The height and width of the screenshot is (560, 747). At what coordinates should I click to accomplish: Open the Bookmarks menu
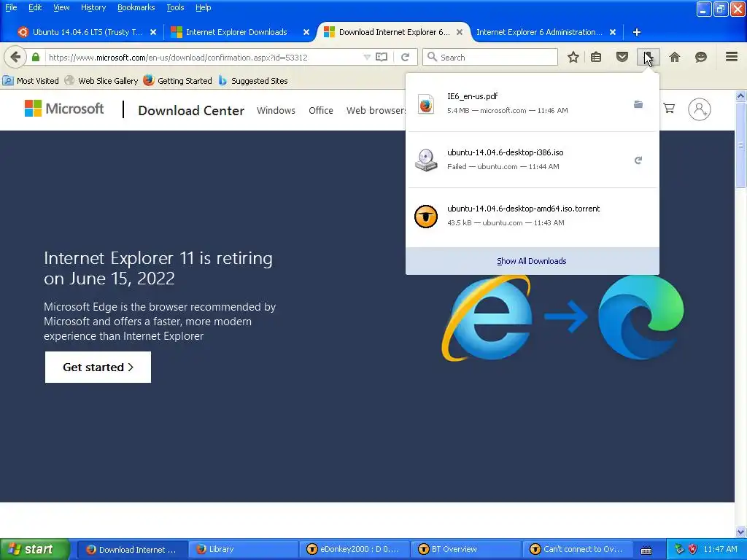[x=136, y=7]
